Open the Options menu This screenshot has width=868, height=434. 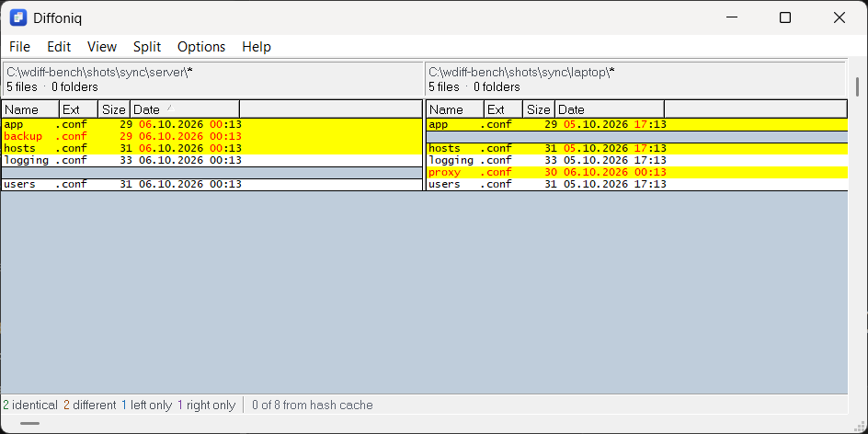201,47
